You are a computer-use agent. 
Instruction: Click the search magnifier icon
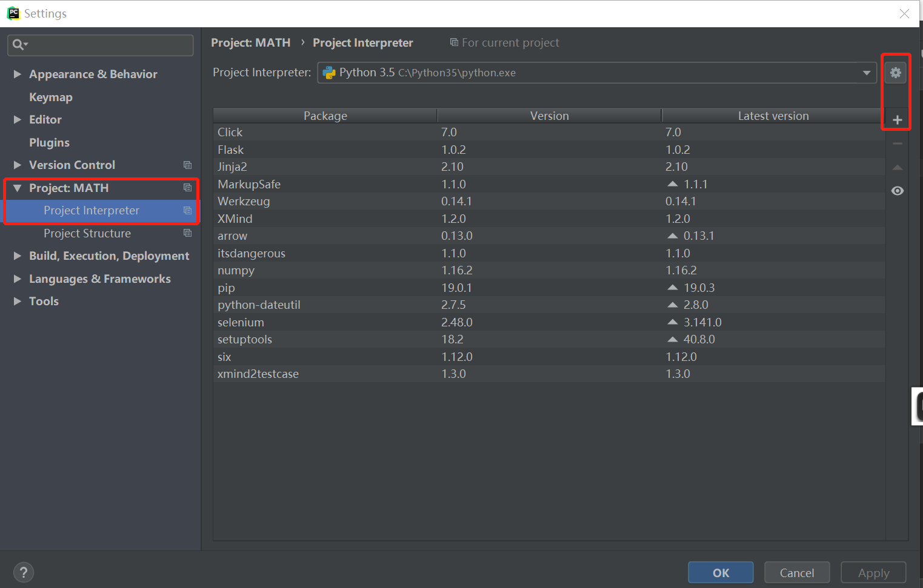[x=19, y=44]
